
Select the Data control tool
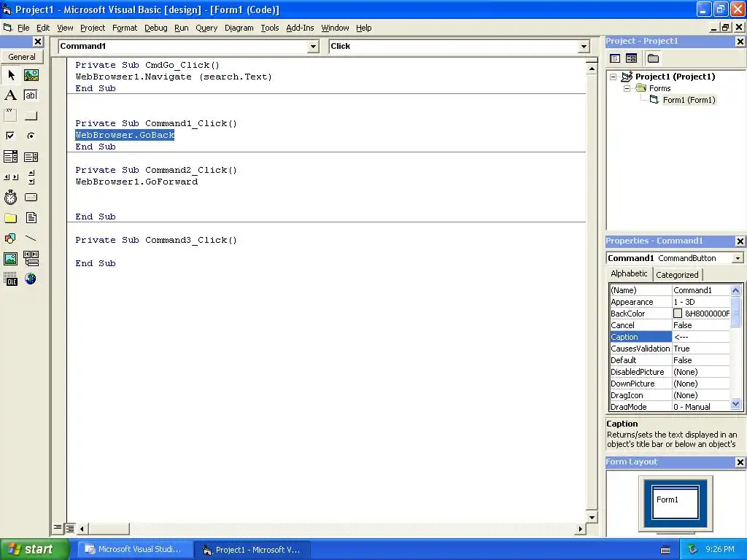[x=31, y=259]
